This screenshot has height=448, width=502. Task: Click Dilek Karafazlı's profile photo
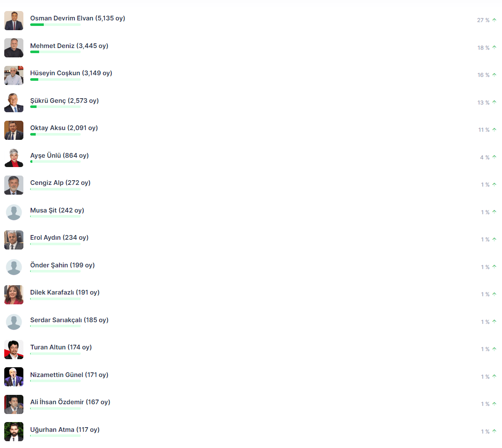(14, 295)
